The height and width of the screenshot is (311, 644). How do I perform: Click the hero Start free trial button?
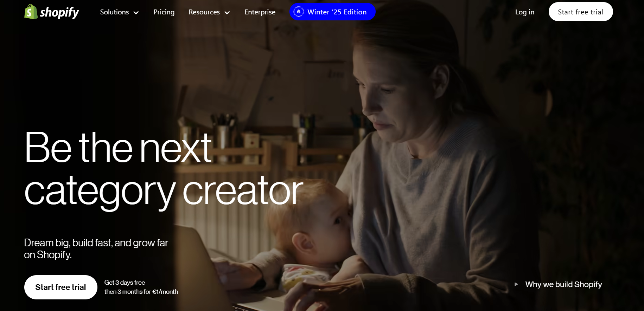(60, 287)
